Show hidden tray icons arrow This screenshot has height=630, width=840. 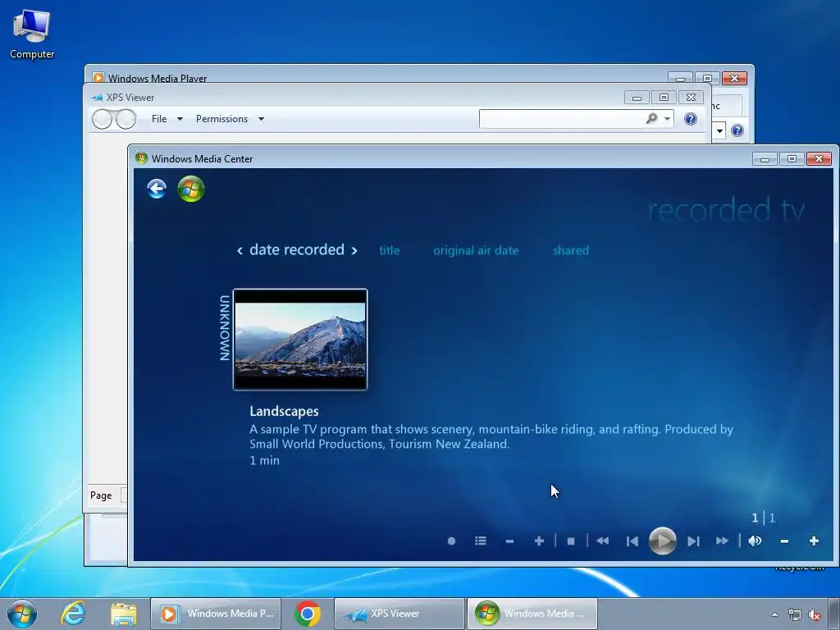(x=774, y=614)
